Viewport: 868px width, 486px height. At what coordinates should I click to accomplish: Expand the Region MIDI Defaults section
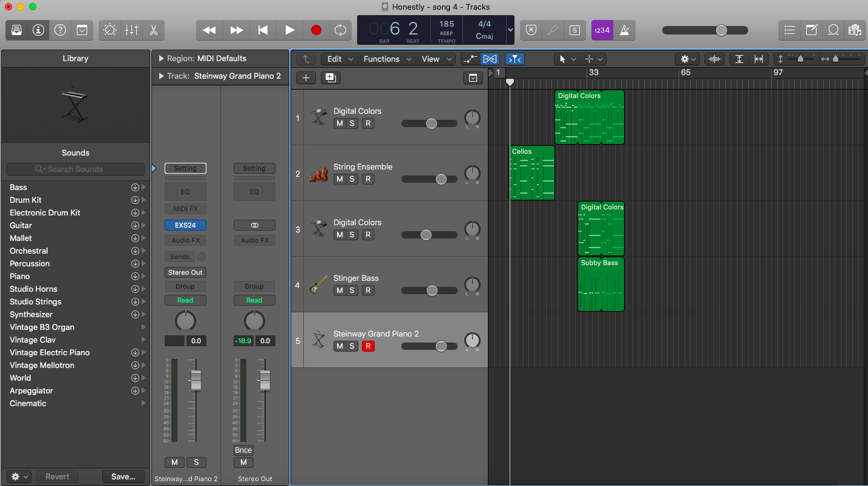(161, 59)
